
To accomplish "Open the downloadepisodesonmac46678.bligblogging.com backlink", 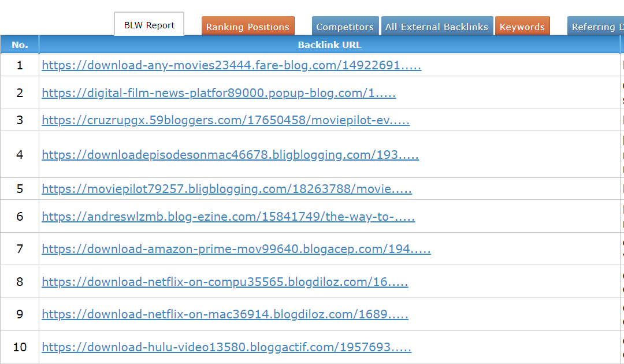I will (x=231, y=155).
